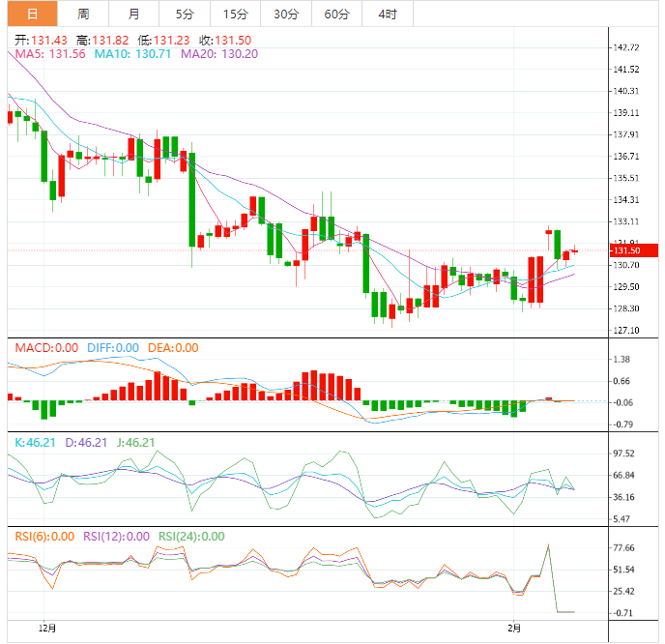Click the MA5 indicator label
Viewport: 665px width, 644px height.
tap(50, 54)
